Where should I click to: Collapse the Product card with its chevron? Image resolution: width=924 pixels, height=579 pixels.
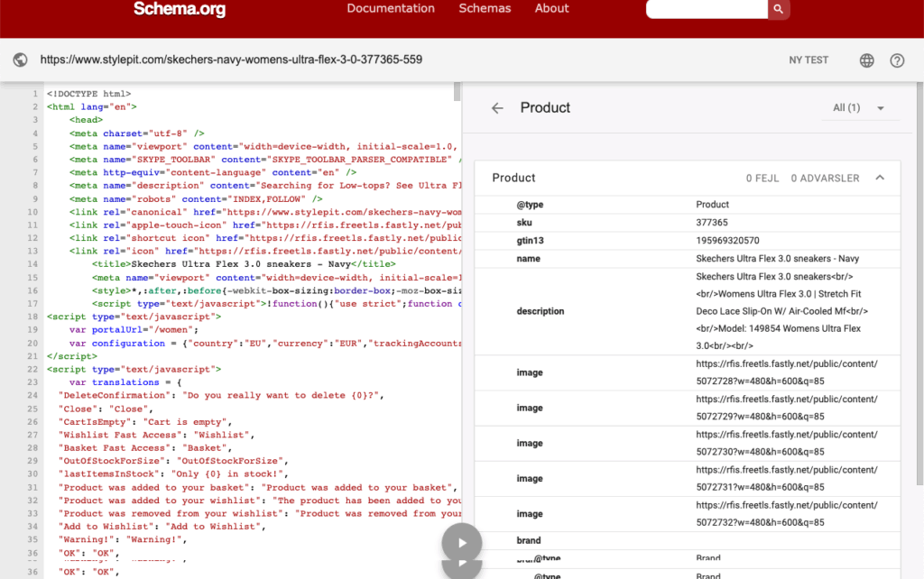[x=881, y=179]
